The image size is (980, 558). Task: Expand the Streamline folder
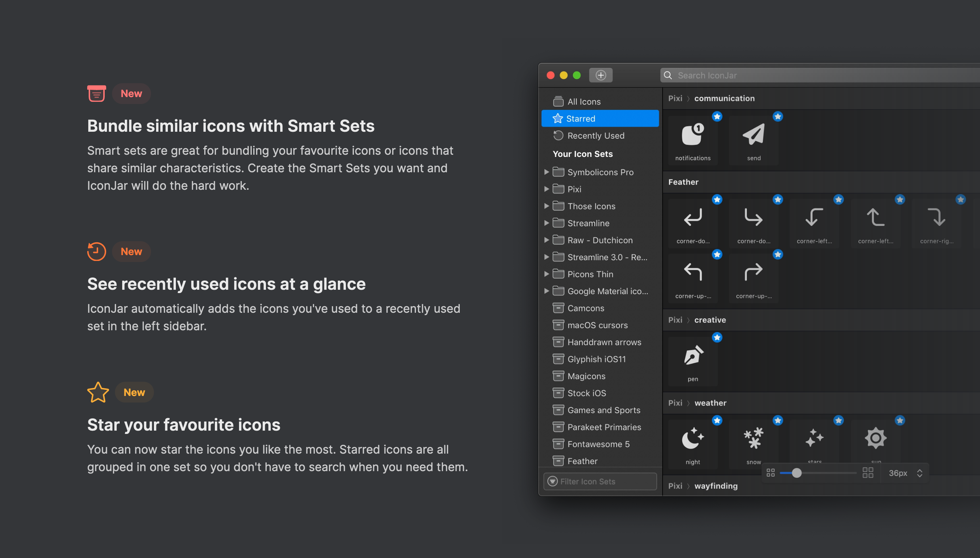coord(547,223)
